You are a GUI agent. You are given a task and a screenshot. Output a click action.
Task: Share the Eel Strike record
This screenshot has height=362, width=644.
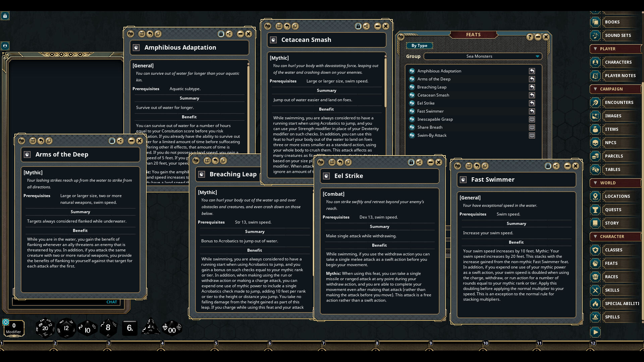coord(419,162)
